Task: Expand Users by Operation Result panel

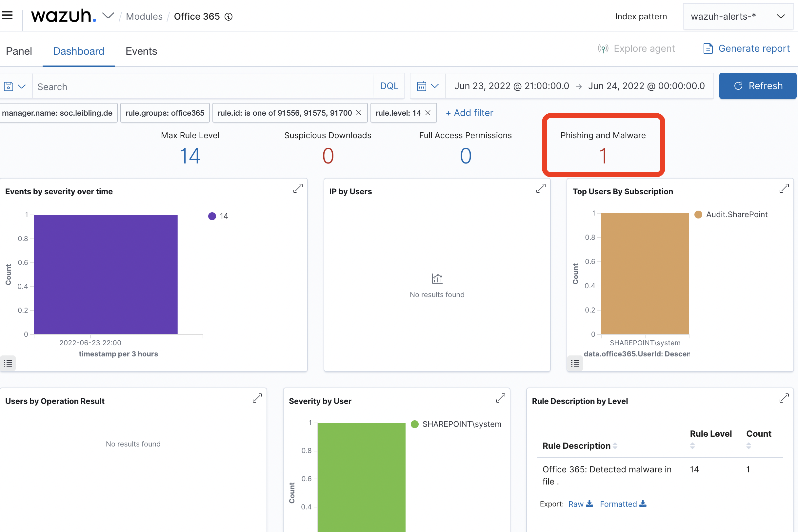Action: pyautogui.click(x=257, y=398)
